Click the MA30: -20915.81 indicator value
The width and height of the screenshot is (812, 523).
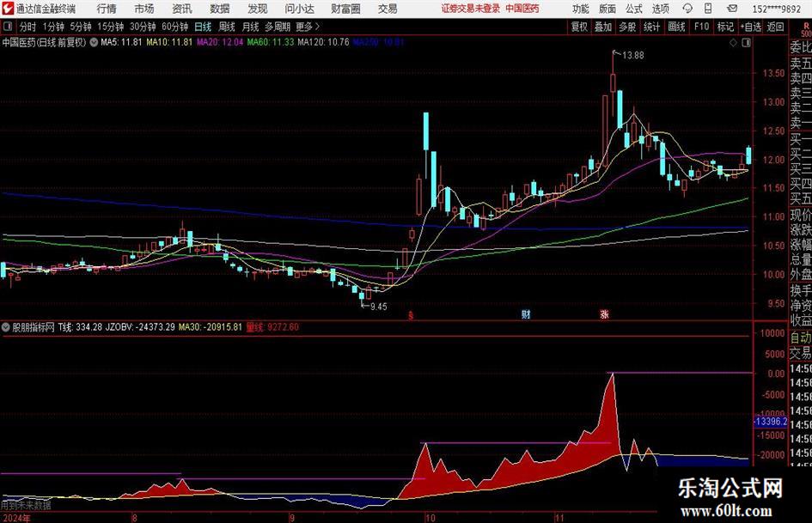tap(211, 327)
